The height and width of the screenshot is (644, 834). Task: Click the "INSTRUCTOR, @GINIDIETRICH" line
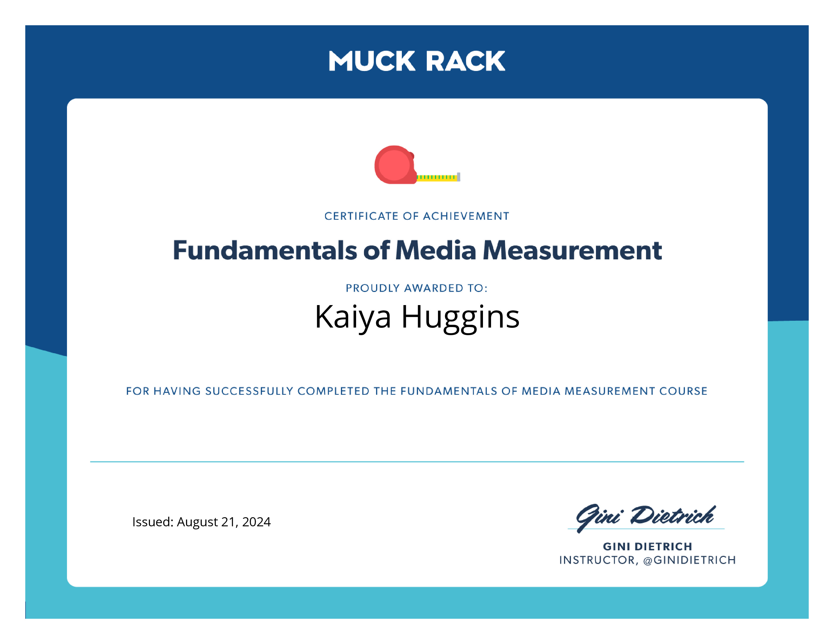click(648, 560)
